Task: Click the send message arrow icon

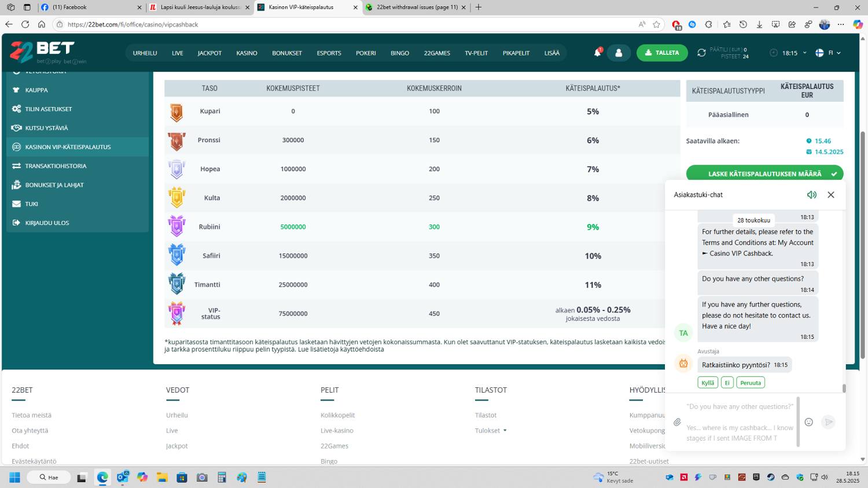Action: [829, 422]
